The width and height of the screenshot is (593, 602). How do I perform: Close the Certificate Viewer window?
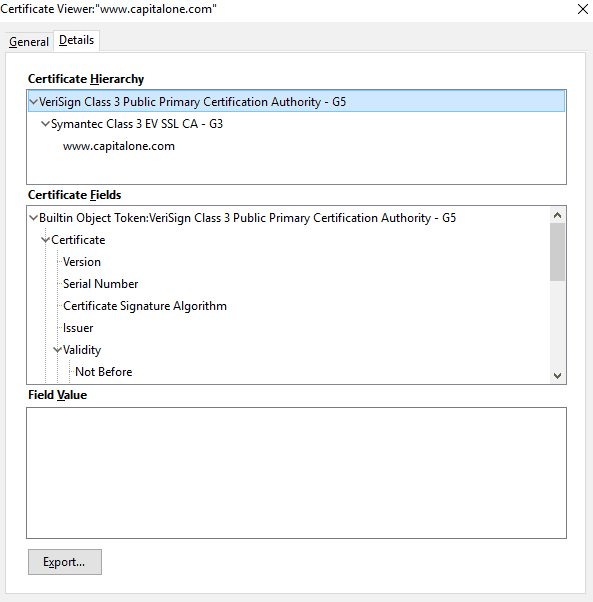point(583,9)
